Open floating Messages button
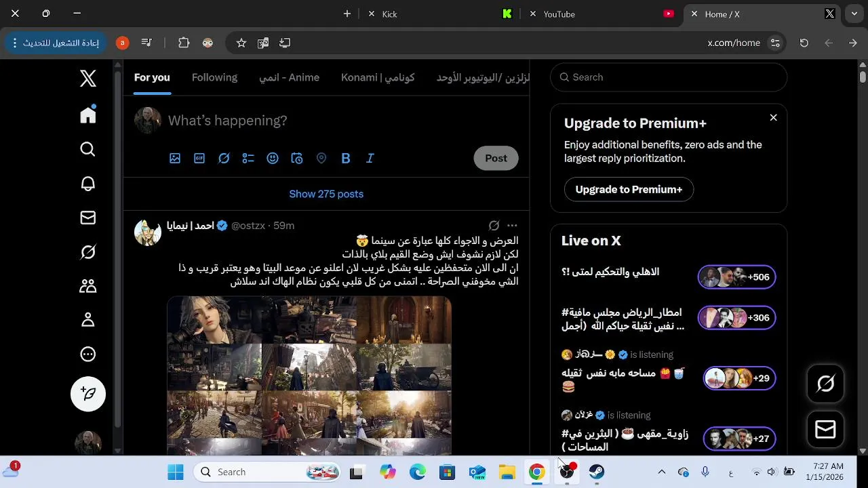The image size is (868, 488). click(x=825, y=429)
